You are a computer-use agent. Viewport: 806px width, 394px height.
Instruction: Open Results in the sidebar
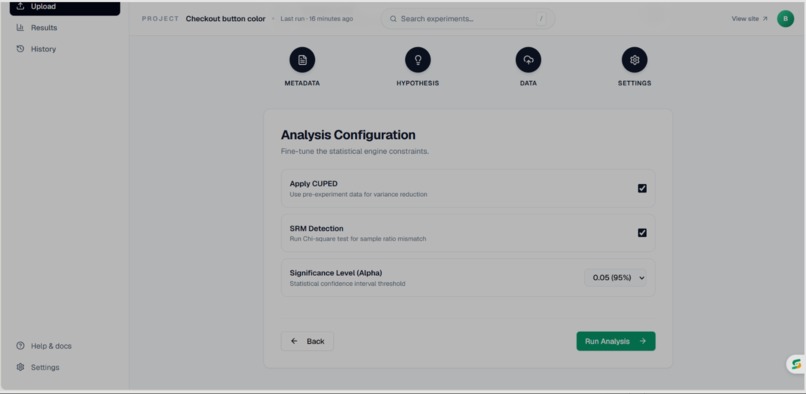tap(44, 28)
